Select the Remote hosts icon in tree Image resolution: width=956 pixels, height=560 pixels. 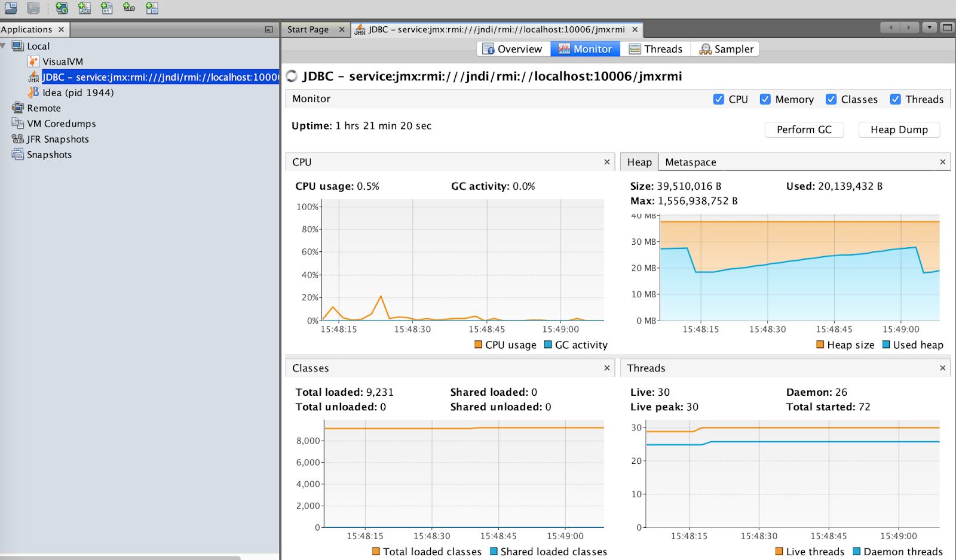click(x=18, y=108)
